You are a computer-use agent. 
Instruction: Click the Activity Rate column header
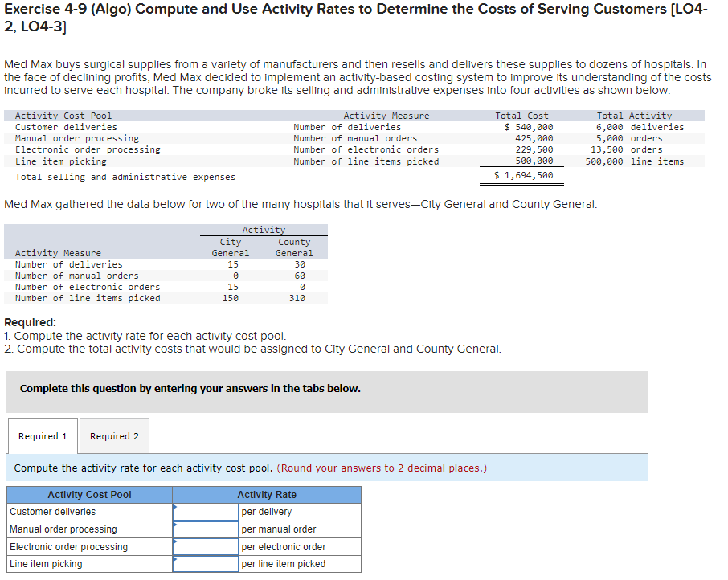[x=266, y=494]
